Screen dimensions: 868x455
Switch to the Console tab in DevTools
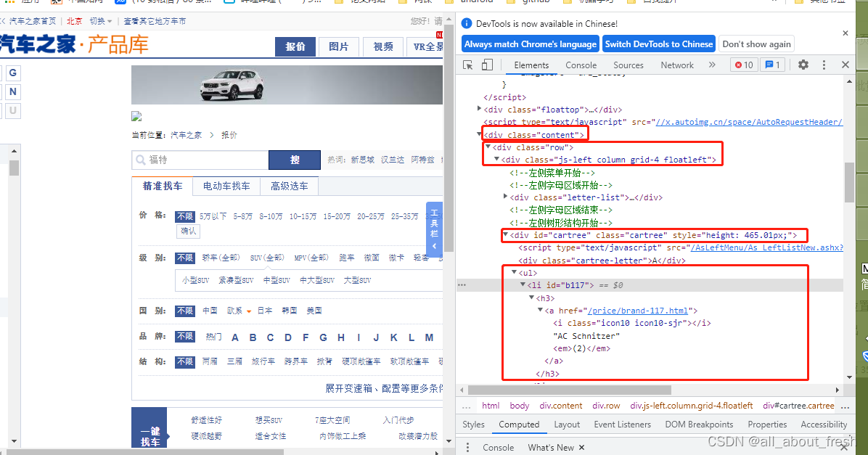tap(581, 65)
